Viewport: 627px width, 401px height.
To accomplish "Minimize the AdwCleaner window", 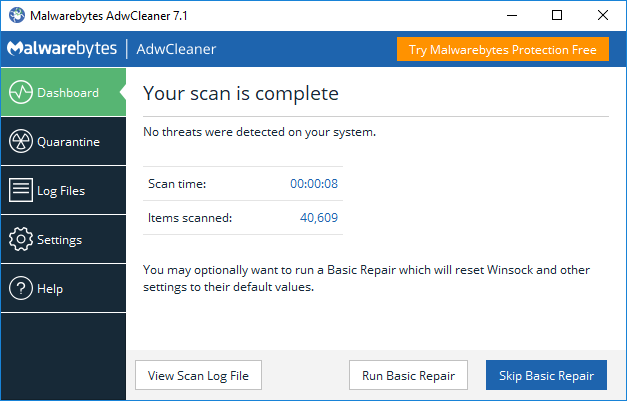I will click(512, 15).
